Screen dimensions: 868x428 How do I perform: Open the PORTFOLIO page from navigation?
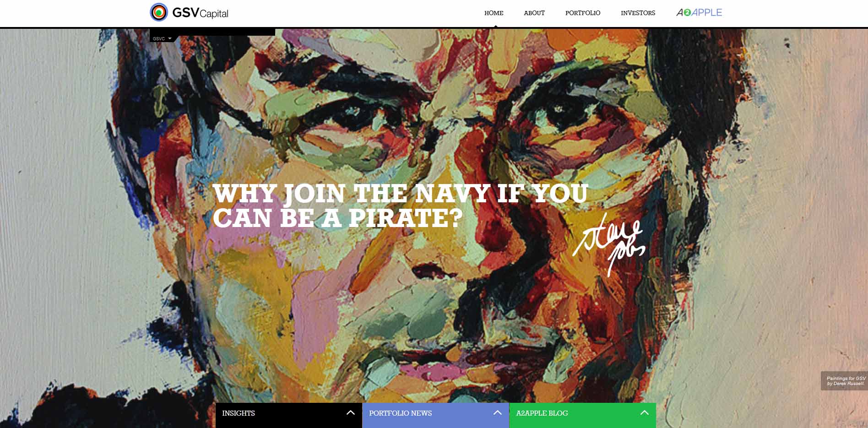click(x=583, y=13)
